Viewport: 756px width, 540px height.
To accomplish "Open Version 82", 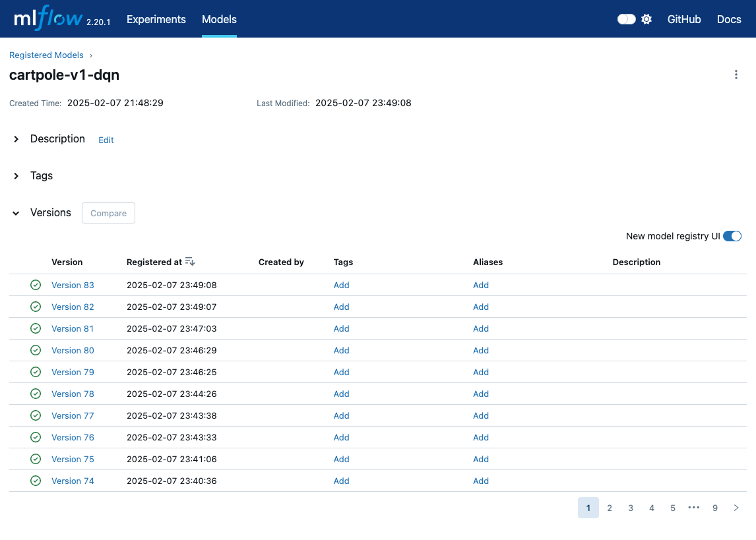I will (73, 307).
